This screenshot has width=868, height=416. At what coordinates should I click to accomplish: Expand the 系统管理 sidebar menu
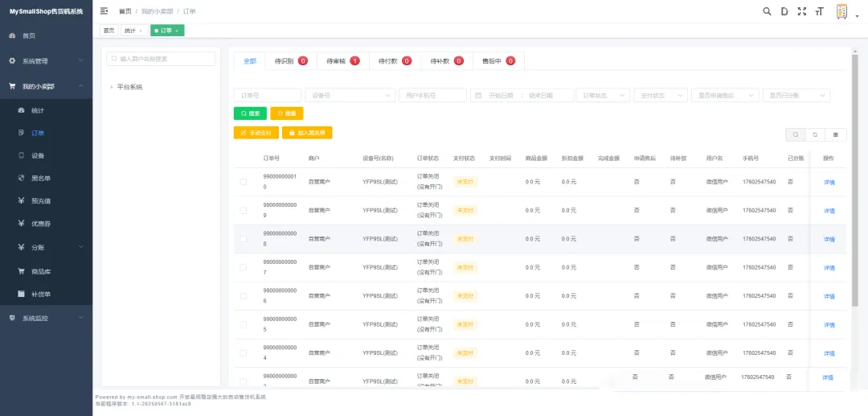[81, 61]
